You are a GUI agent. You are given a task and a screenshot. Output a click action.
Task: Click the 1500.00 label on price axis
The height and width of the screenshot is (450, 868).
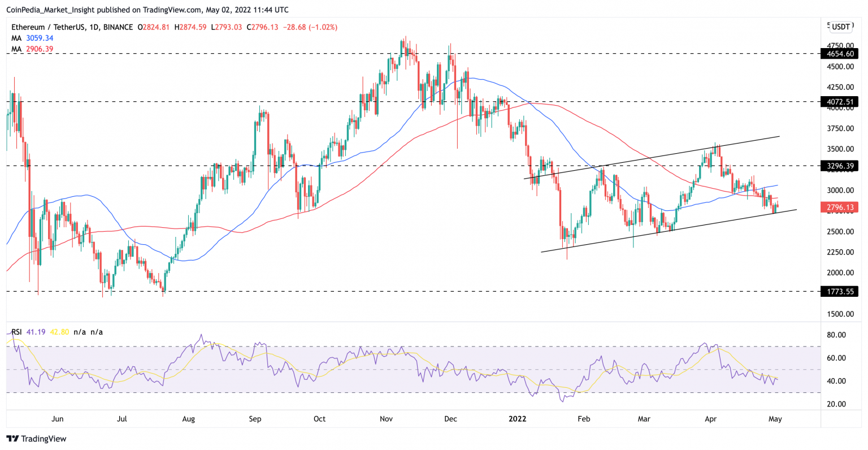click(x=840, y=314)
